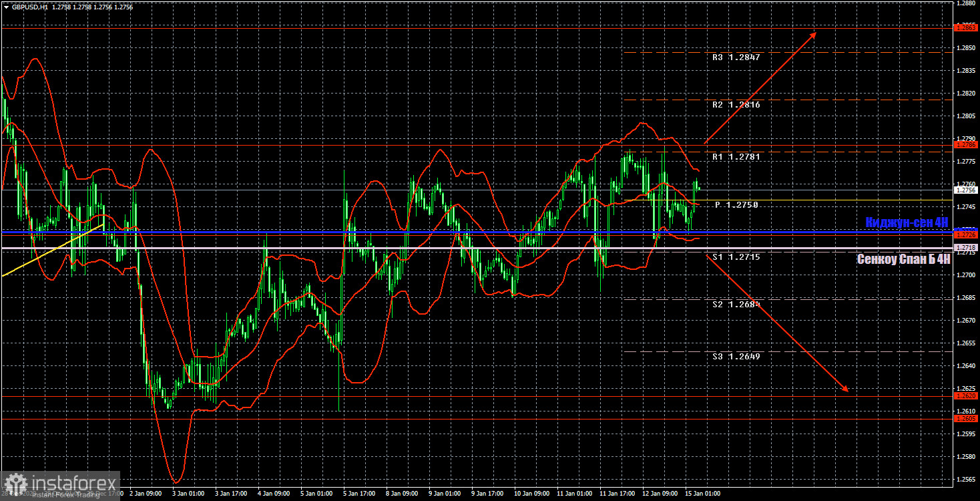Select the R3 1.2847 pivot label

[736, 57]
